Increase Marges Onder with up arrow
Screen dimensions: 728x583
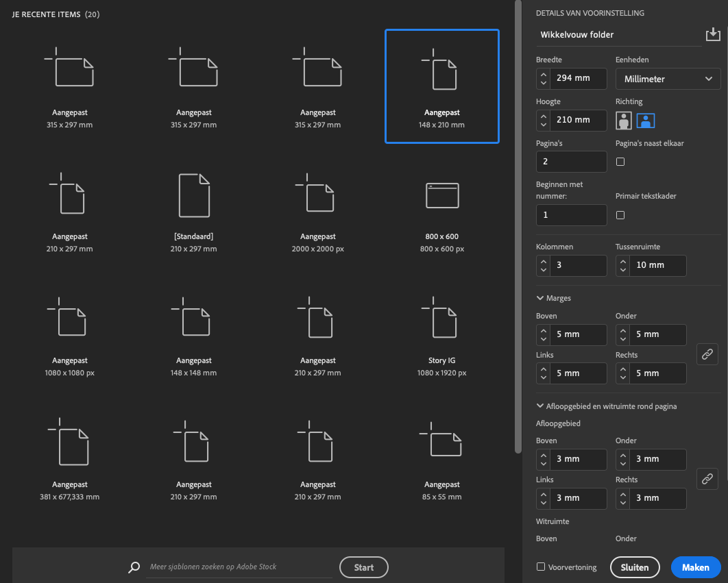point(623,330)
